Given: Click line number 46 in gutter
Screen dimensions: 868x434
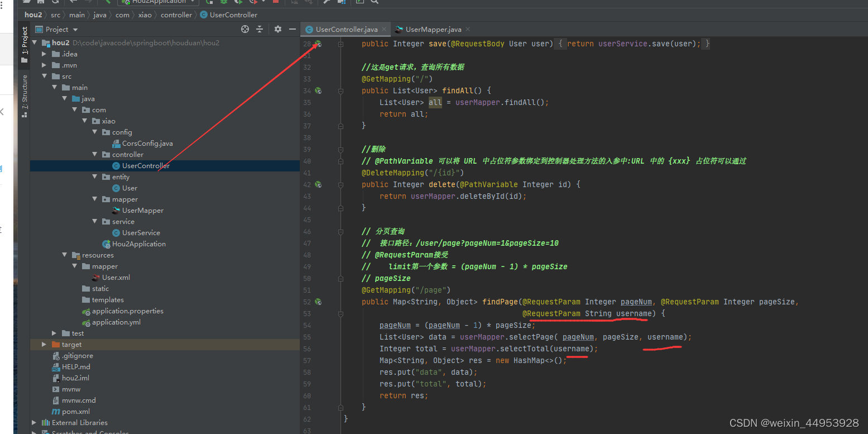Looking at the screenshot, I should coord(306,231).
